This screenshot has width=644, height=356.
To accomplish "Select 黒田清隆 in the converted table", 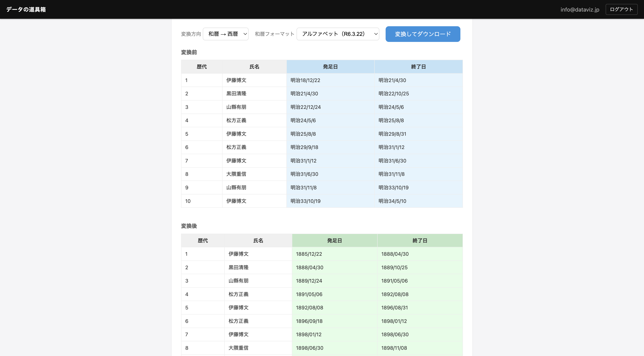I will coord(238,267).
